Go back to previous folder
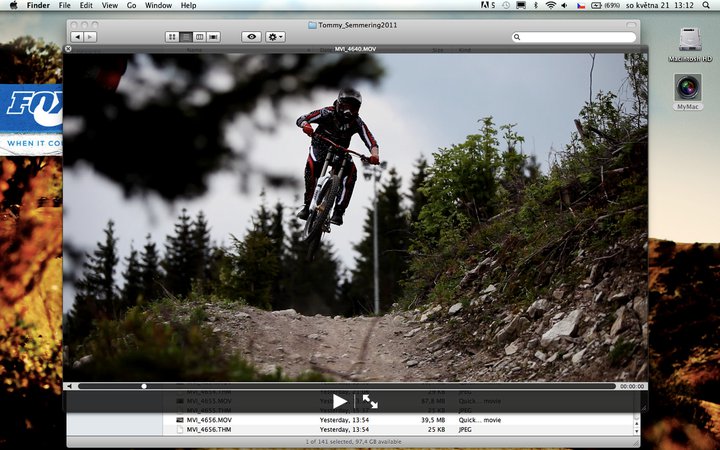Screen dimensions: 720x450 77,37
